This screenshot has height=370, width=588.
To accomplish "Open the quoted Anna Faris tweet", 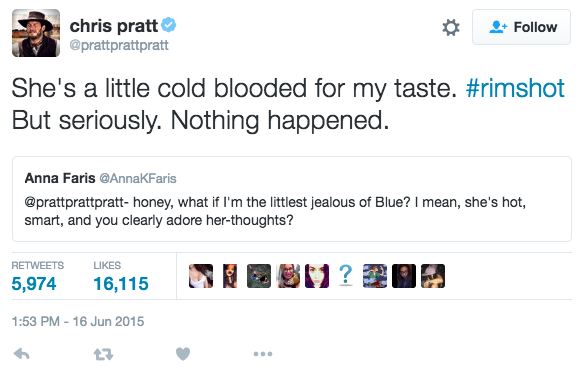I will (292, 199).
